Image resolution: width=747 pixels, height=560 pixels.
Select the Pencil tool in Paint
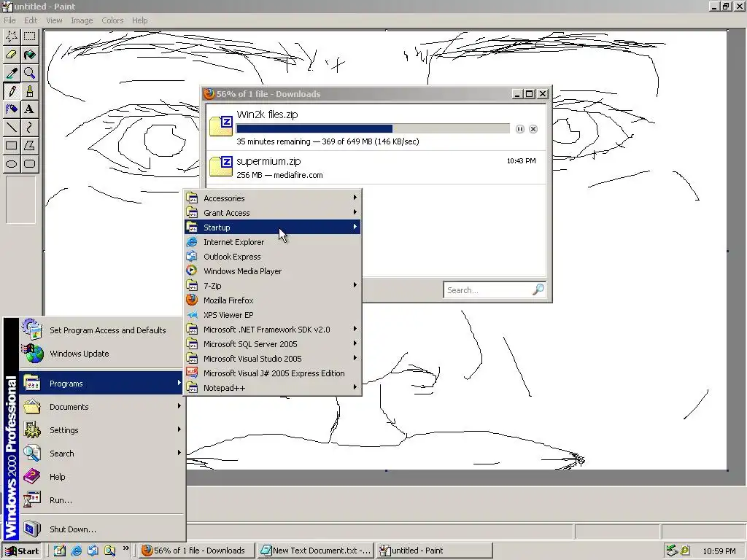(12, 91)
